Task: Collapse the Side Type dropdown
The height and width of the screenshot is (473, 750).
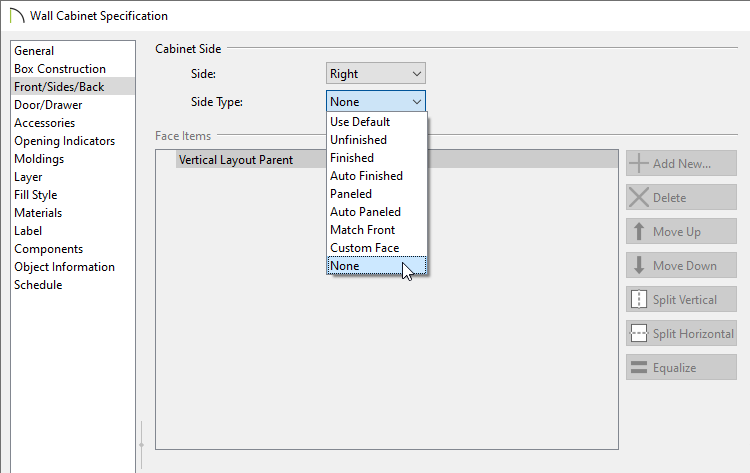Action: [x=375, y=101]
